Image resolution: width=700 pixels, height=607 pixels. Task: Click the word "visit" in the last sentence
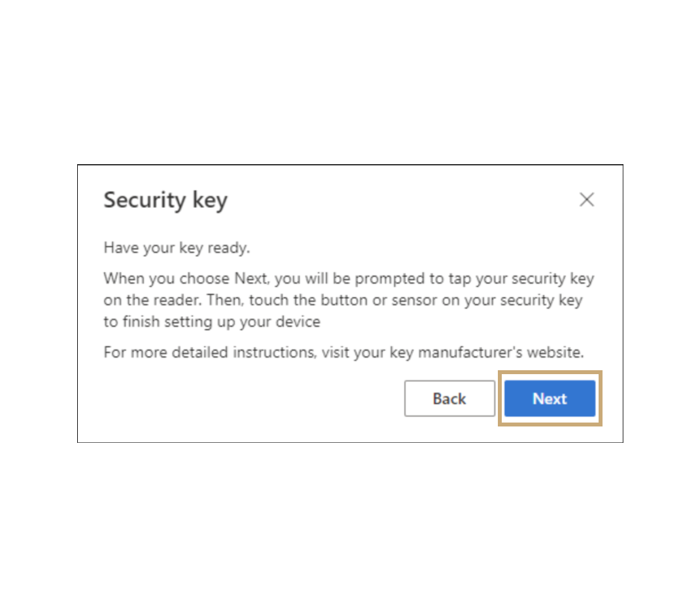(x=335, y=353)
